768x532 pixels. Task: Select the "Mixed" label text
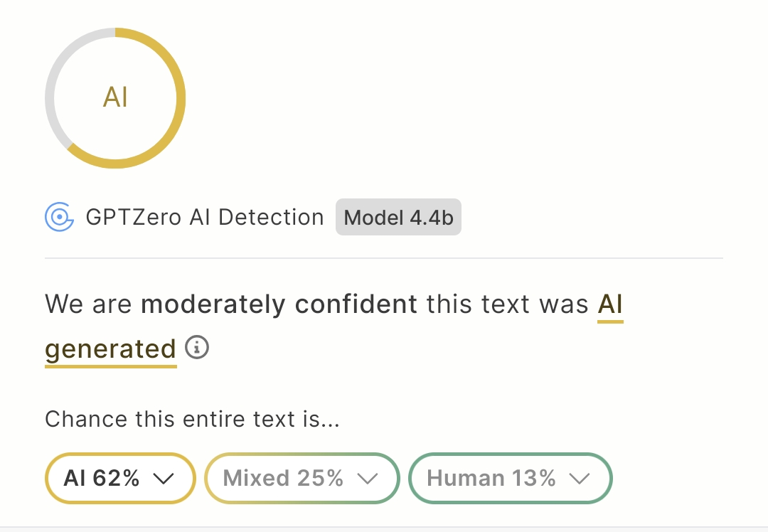point(257,478)
